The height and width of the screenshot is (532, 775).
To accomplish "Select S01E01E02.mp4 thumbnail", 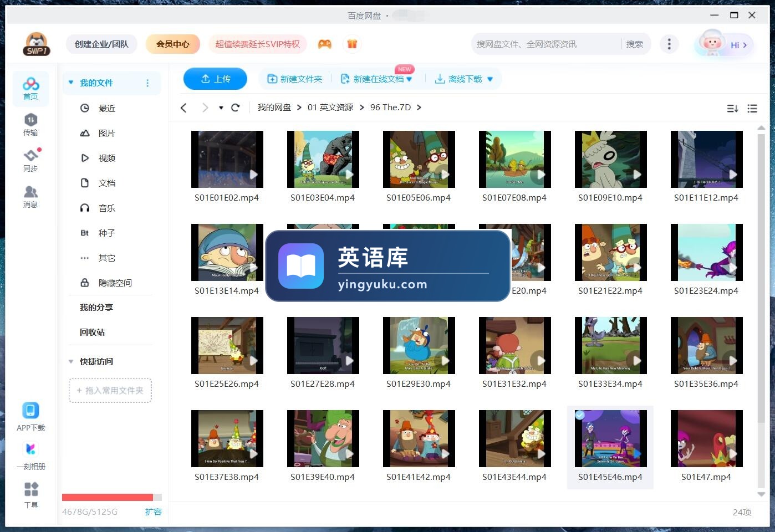I will point(227,159).
